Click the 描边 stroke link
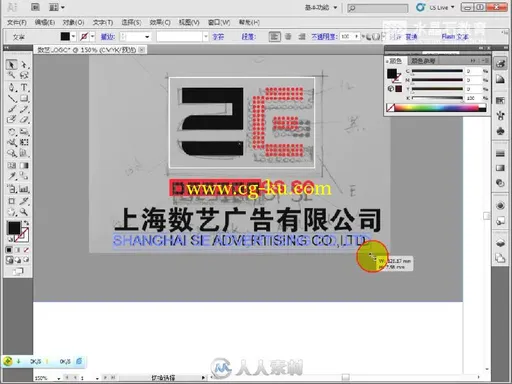 tap(108, 37)
